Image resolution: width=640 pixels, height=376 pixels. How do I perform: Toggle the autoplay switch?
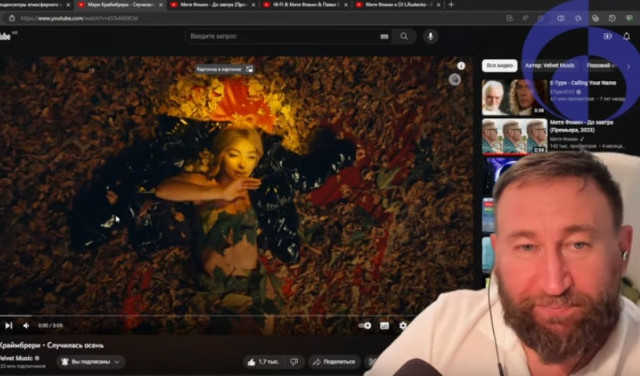[365, 325]
